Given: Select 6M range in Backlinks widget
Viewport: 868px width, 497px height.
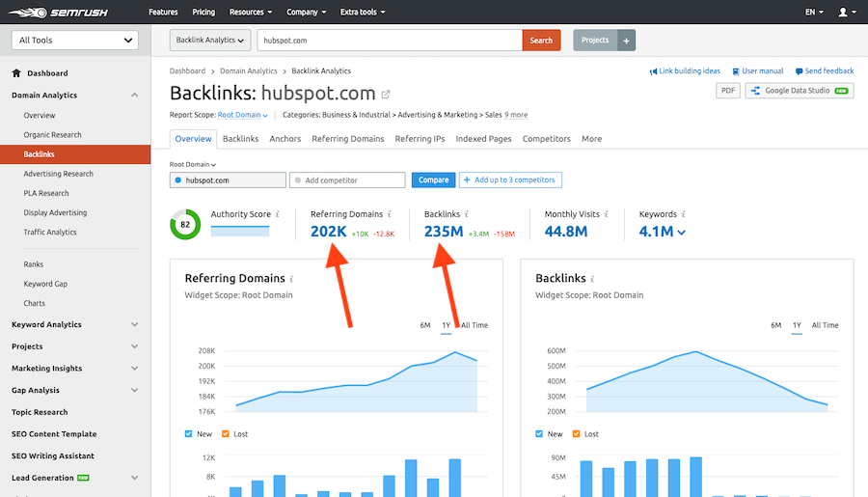Looking at the screenshot, I should point(776,325).
